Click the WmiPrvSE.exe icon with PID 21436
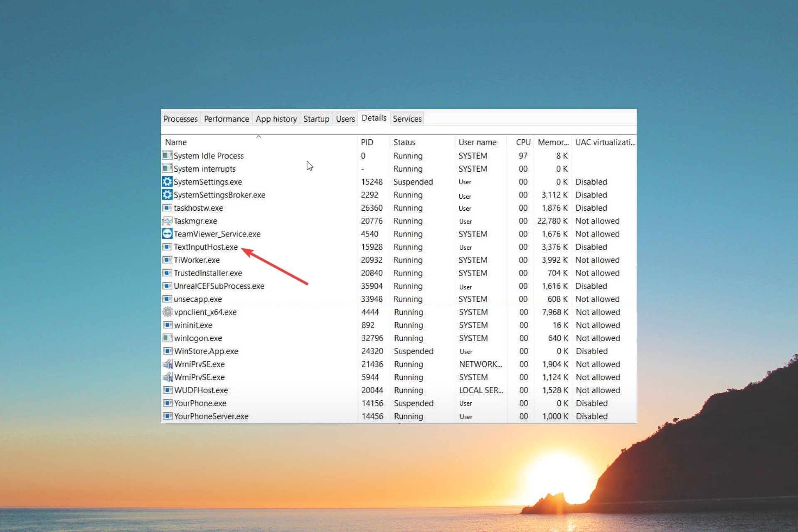The image size is (798, 532). [167, 364]
